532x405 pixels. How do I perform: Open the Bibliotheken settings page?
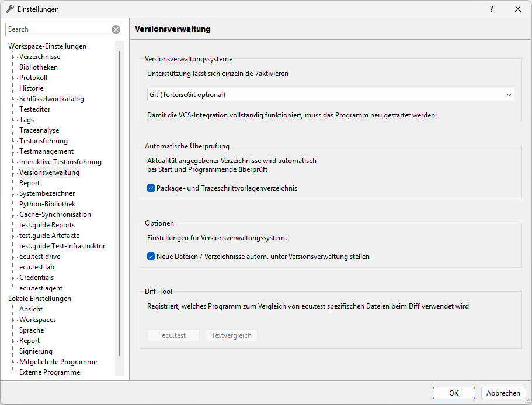point(39,67)
